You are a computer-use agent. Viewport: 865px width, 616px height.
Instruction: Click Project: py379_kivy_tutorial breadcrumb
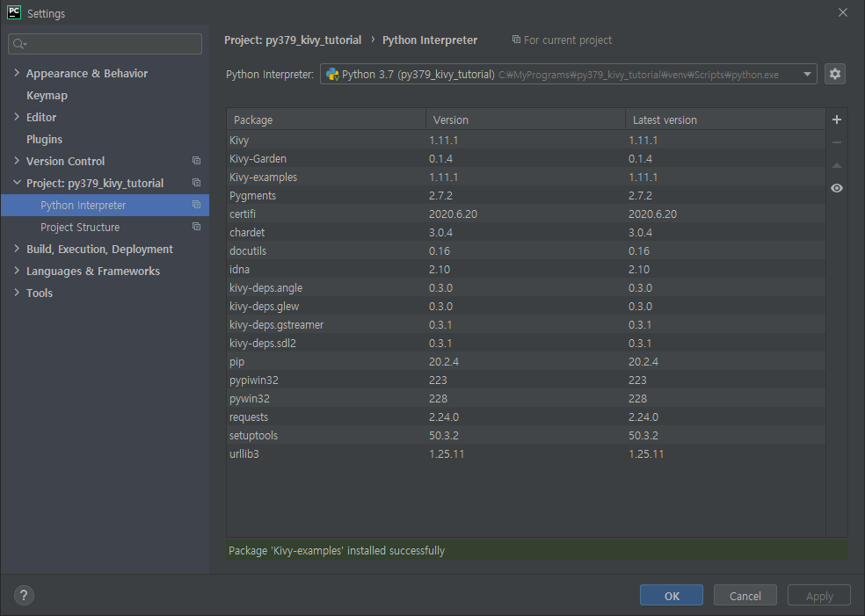tap(293, 40)
